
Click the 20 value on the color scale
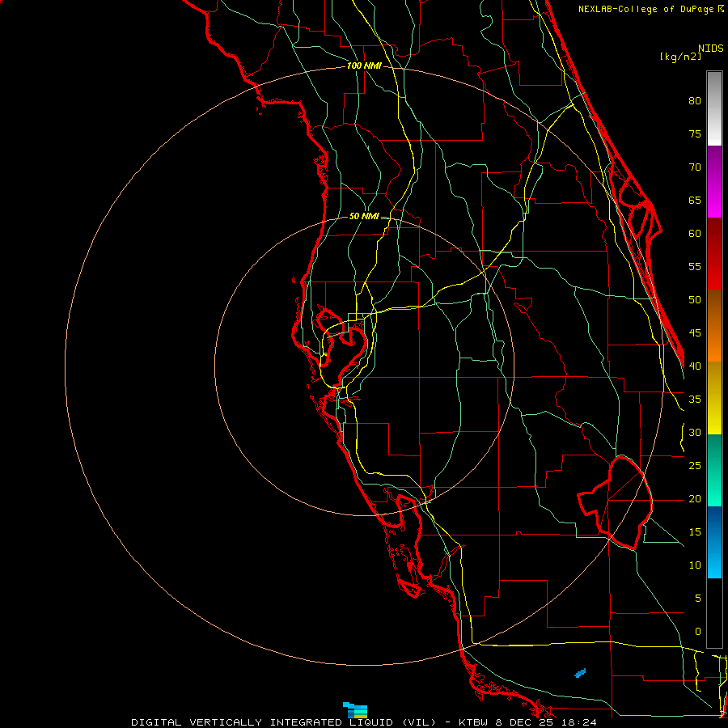695,499
